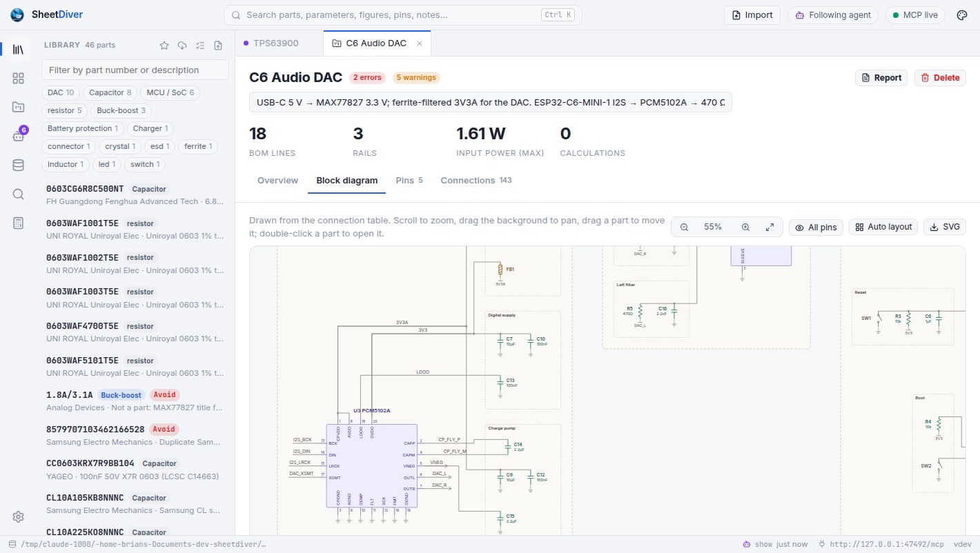This screenshot has width=980, height=553.
Task: Open the Overview tab
Action: [277, 181]
